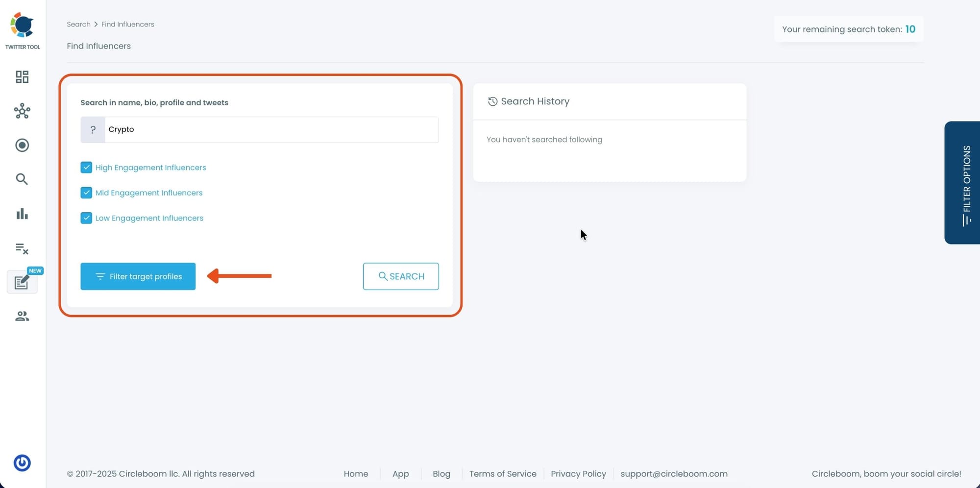This screenshot has height=488, width=980.
Task: Disable High Engagement Influencers checkbox
Action: point(86,167)
